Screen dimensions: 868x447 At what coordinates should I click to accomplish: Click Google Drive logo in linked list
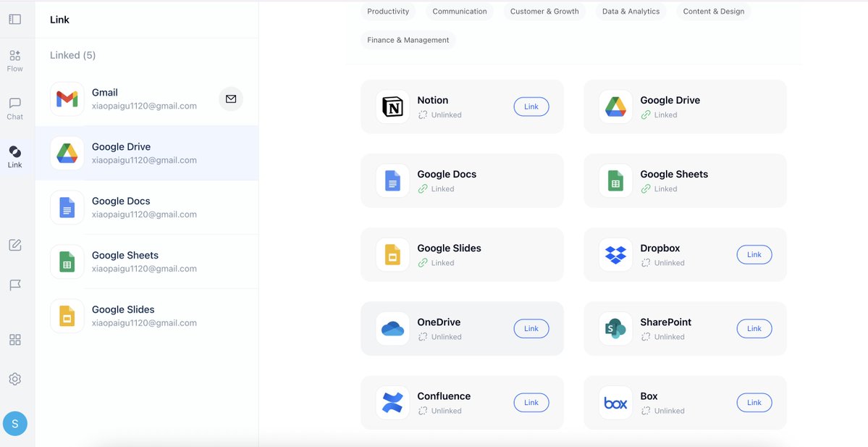click(67, 154)
